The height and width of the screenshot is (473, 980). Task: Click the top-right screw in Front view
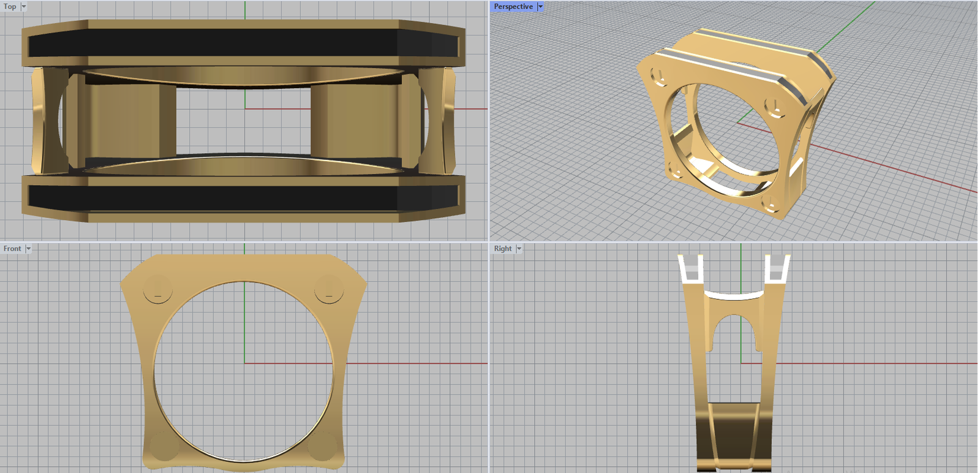[329, 289]
